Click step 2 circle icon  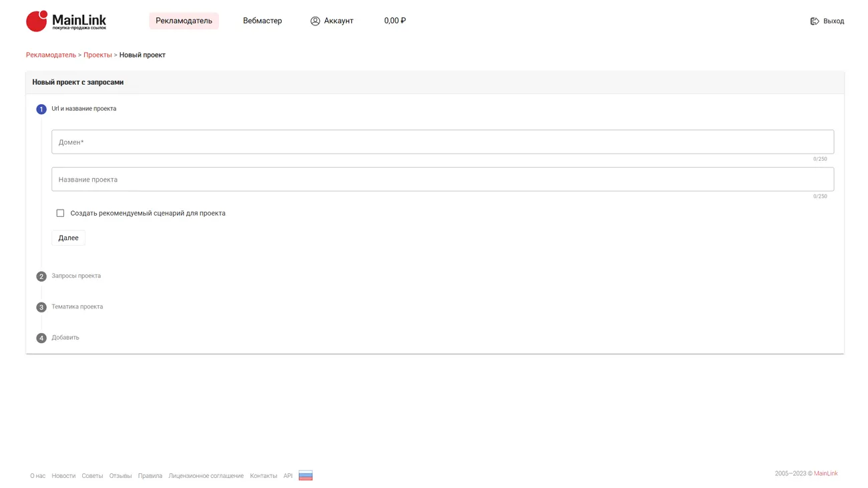[x=41, y=276]
